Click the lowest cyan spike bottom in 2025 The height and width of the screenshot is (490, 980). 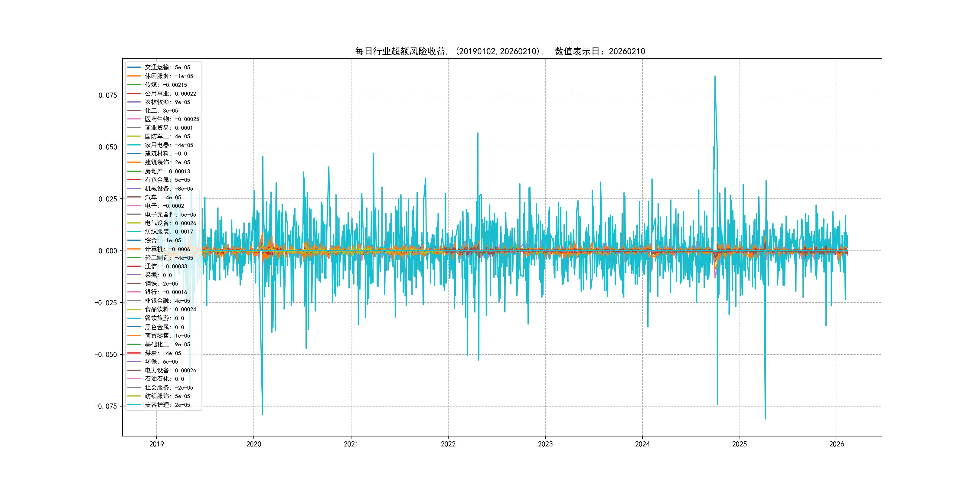click(765, 419)
